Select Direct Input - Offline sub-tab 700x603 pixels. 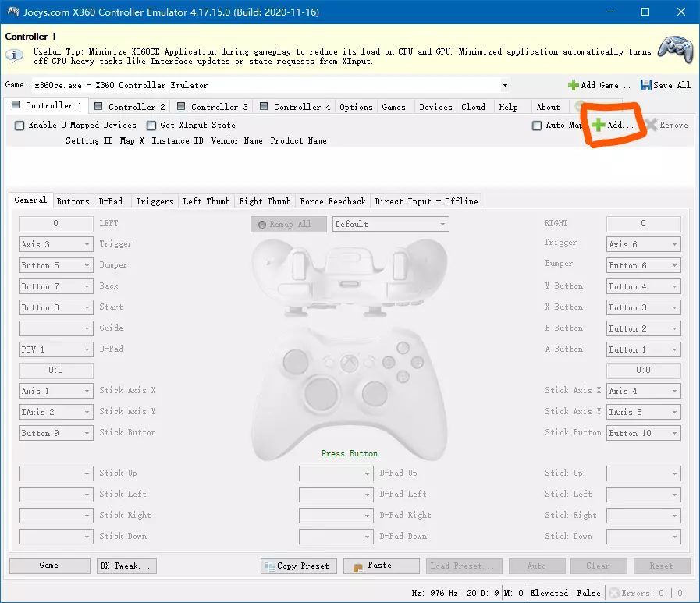426,201
